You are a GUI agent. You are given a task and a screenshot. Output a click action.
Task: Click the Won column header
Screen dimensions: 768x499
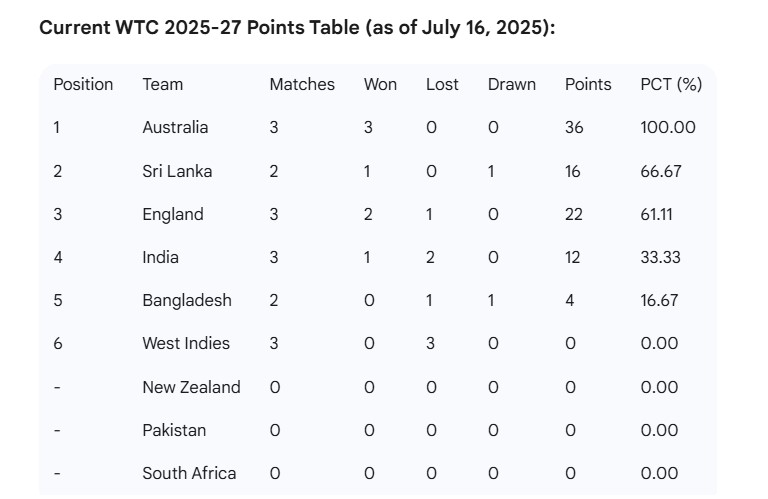click(x=380, y=84)
